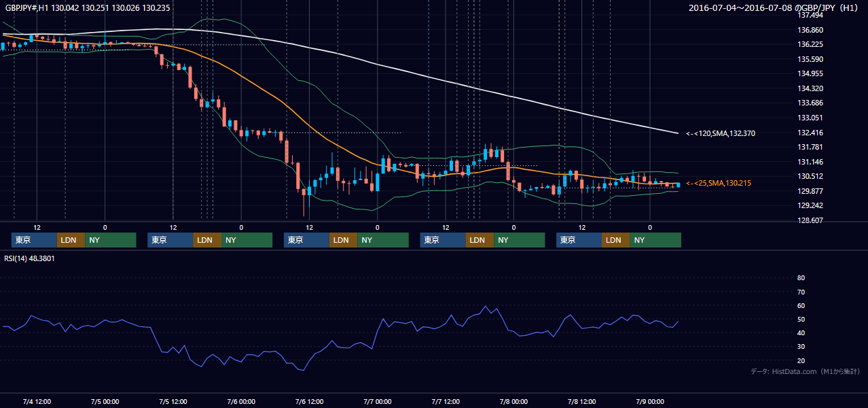This screenshot has width=868, height=408.
Task: Click price axis value 136.860
Action: pyautogui.click(x=810, y=30)
